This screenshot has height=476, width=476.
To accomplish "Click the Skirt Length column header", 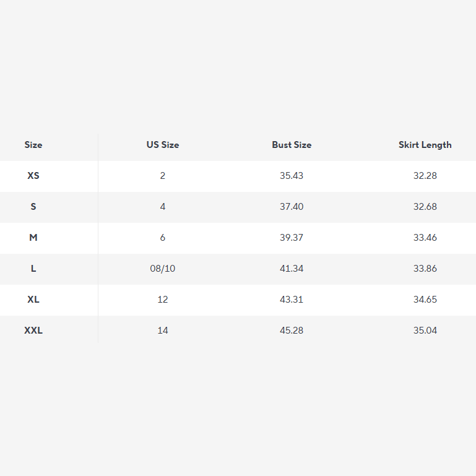I will (x=425, y=145).
